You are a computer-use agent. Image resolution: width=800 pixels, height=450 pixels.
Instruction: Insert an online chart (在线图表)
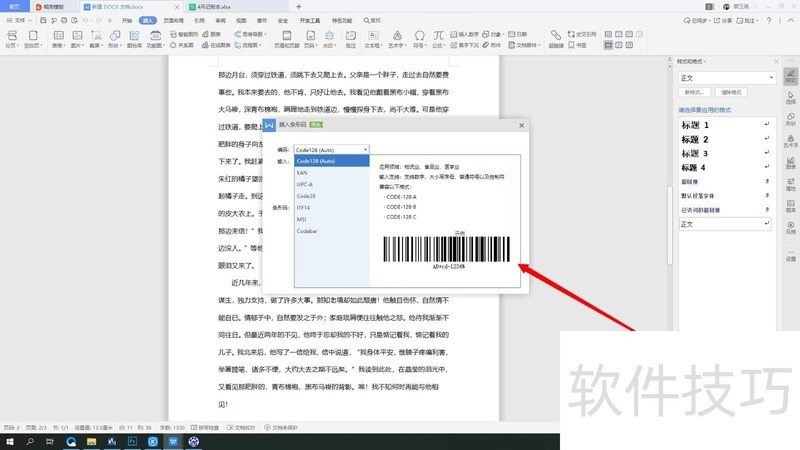(x=216, y=45)
